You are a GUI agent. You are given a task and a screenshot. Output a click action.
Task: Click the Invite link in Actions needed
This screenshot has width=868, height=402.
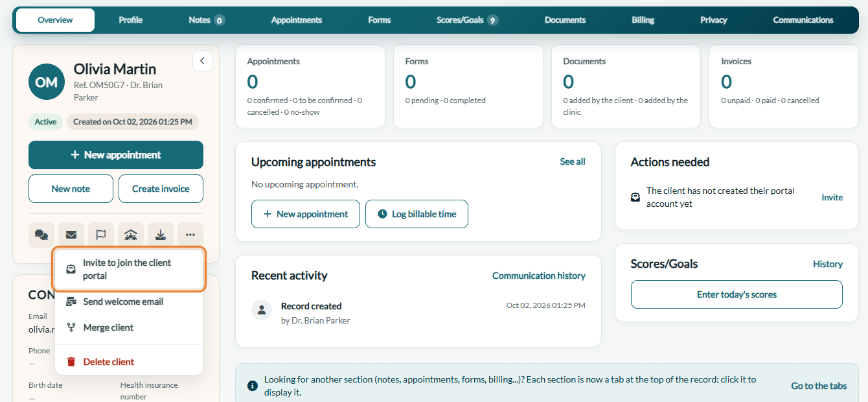point(832,197)
